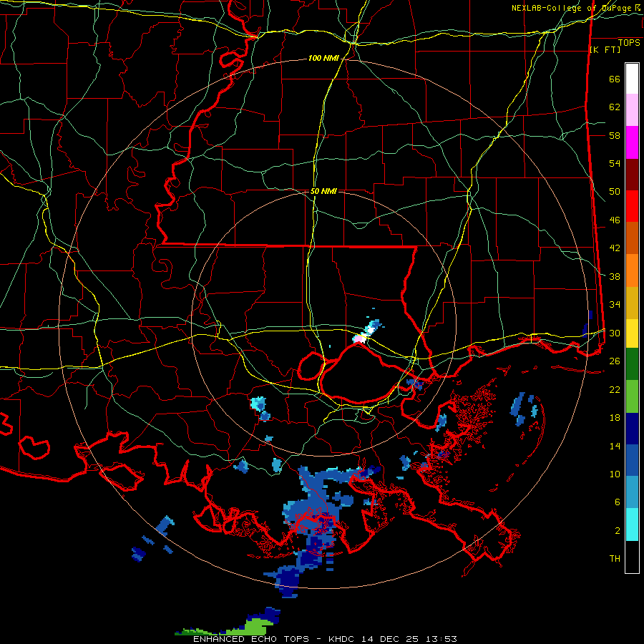The width and height of the screenshot is (644, 644).
Task: Click the '14' legend value
Action: [615, 446]
